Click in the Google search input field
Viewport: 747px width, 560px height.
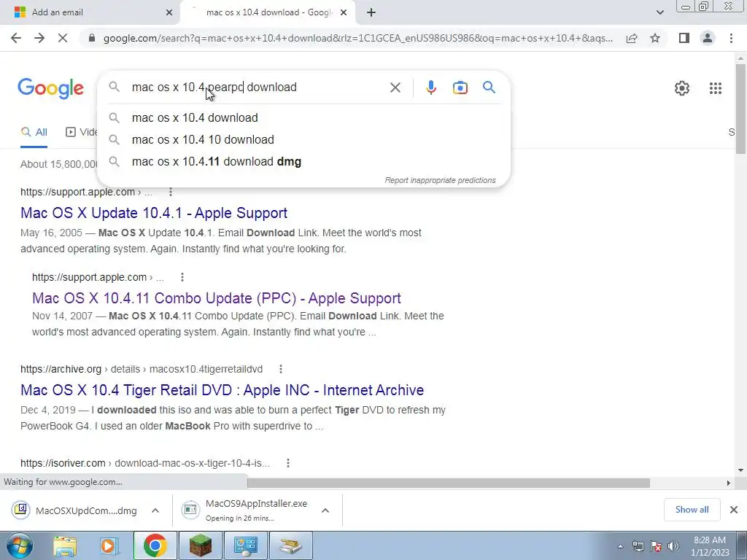[258, 87]
